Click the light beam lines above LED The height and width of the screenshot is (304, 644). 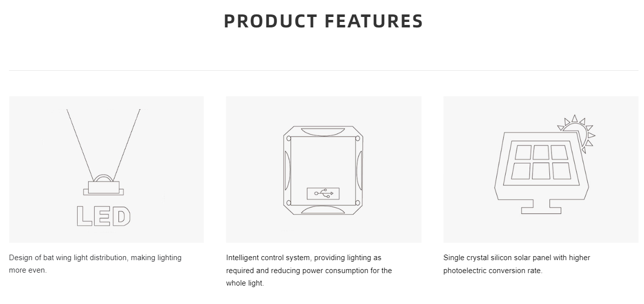(104, 144)
